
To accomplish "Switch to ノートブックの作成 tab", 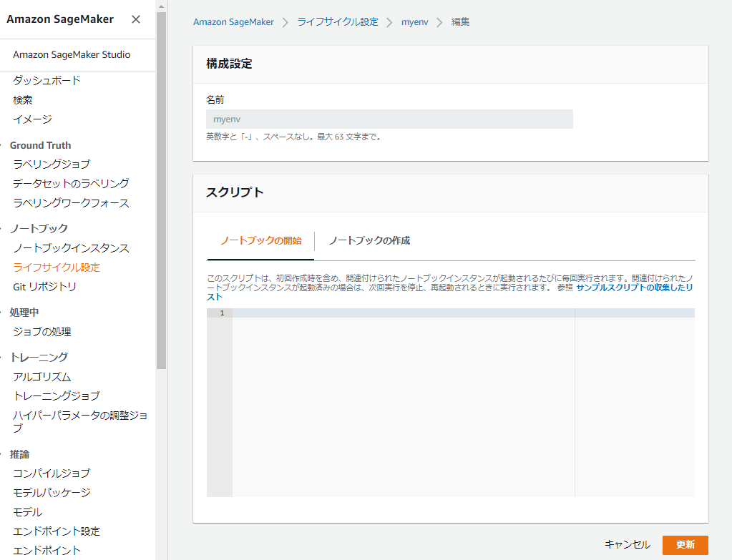I will pyautogui.click(x=369, y=241).
